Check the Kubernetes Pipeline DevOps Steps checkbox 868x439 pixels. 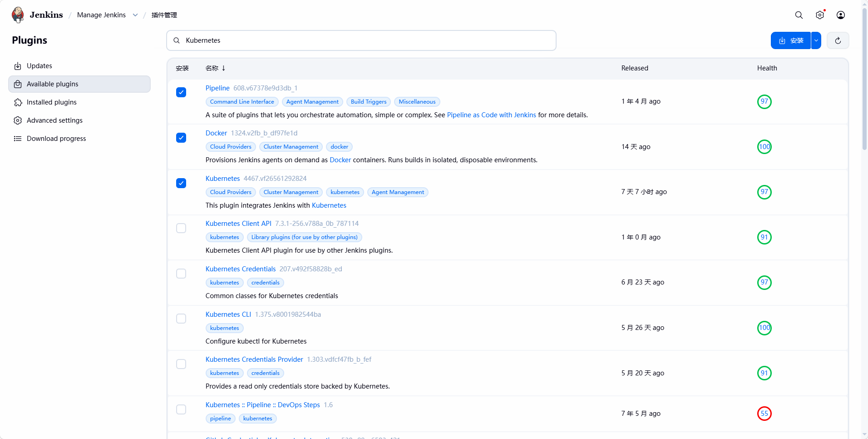[x=181, y=409]
